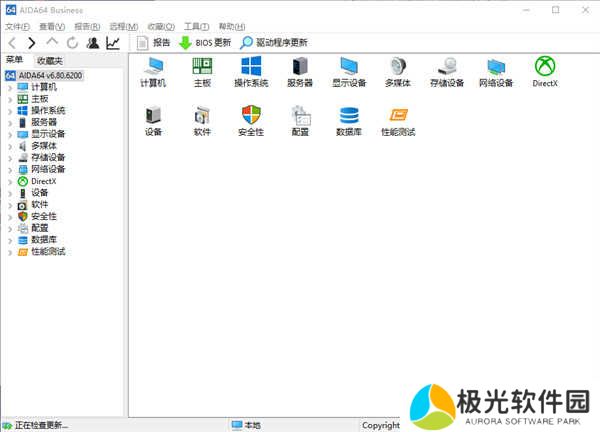Open the 安全性 shield icon in main panel

[x=251, y=117]
